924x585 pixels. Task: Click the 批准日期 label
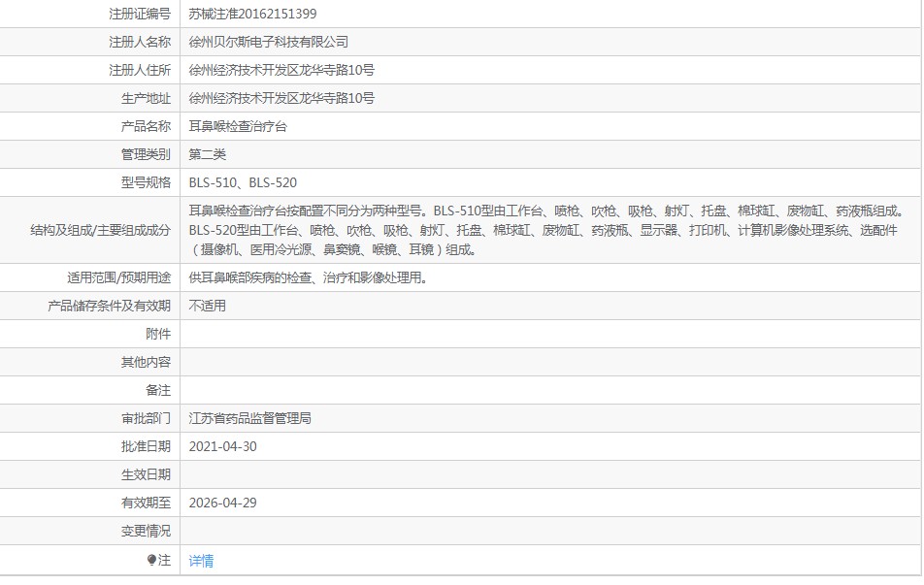pyautogui.click(x=146, y=446)
